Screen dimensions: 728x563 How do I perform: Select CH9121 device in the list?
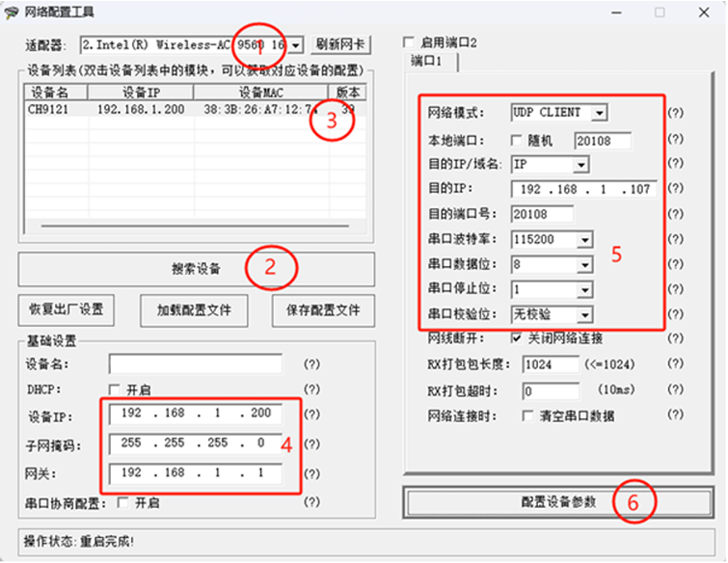(48, 110)
